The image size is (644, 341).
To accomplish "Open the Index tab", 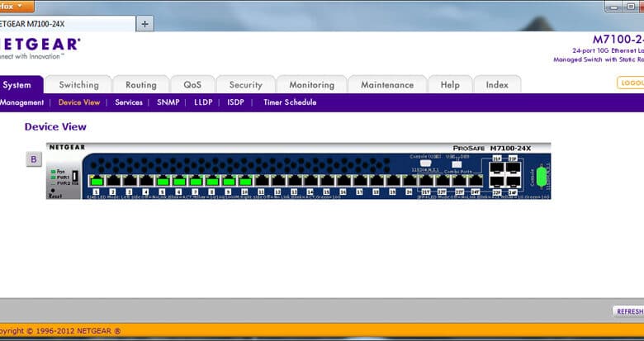I will pos(497,85).
